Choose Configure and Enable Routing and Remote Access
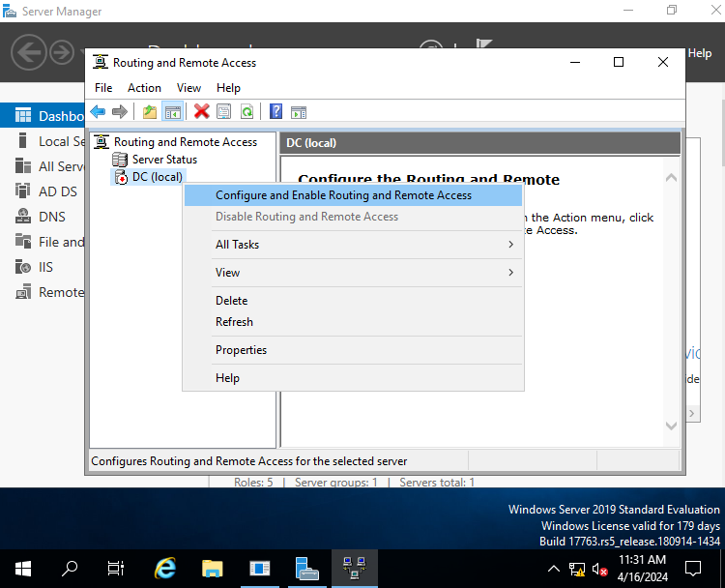This screenshot has width=725, height=588. (x=353, y=195)
